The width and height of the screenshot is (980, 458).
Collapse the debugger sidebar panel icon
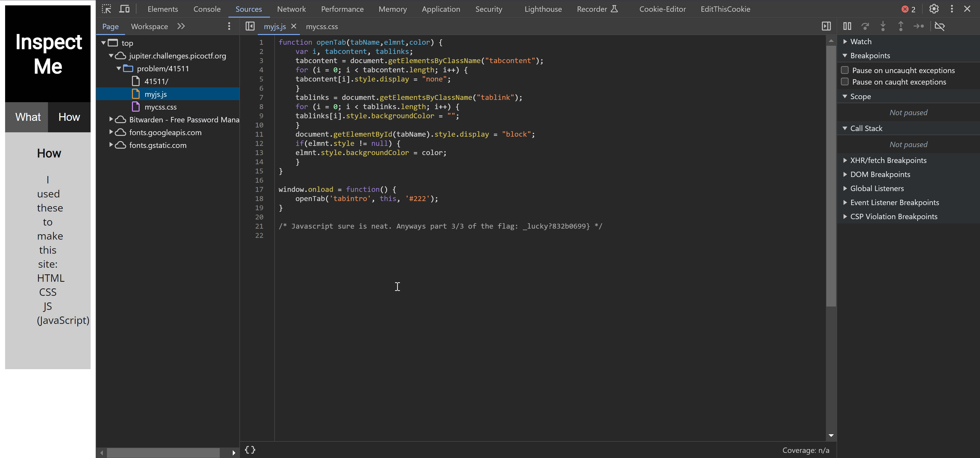click(x=826, y=26)
